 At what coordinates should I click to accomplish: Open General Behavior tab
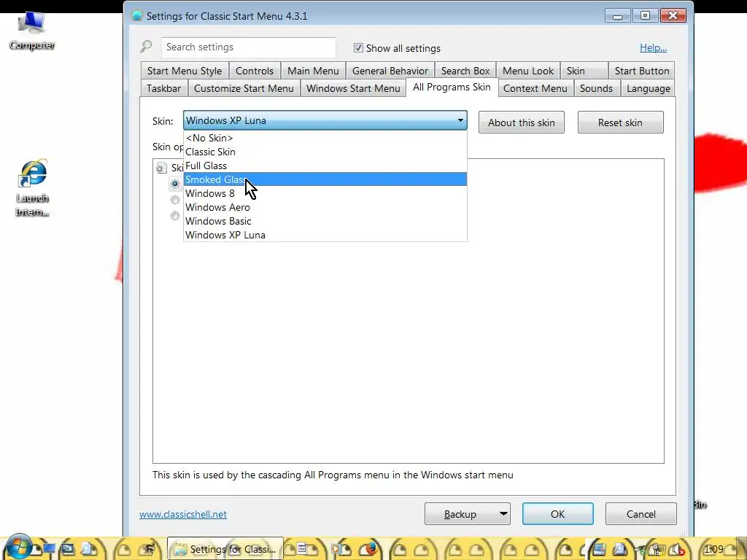[390, 71]
